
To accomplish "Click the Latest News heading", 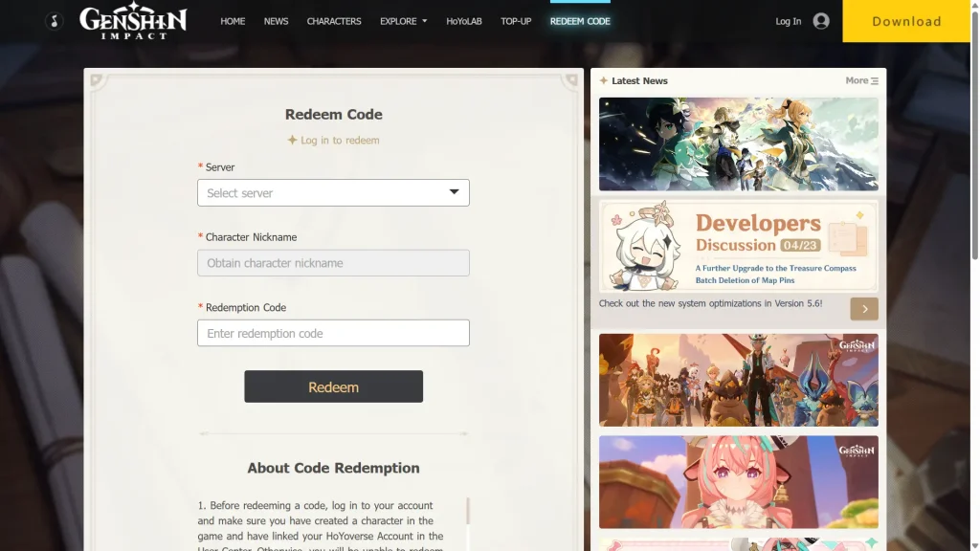I will [639, 80].
